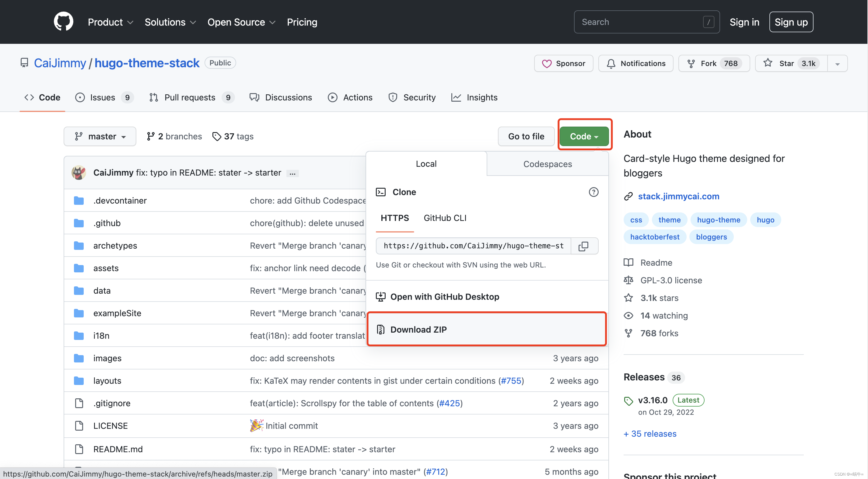Open the Discussions tab
Screen dimensions: 868x479
(x=281, y=98)
